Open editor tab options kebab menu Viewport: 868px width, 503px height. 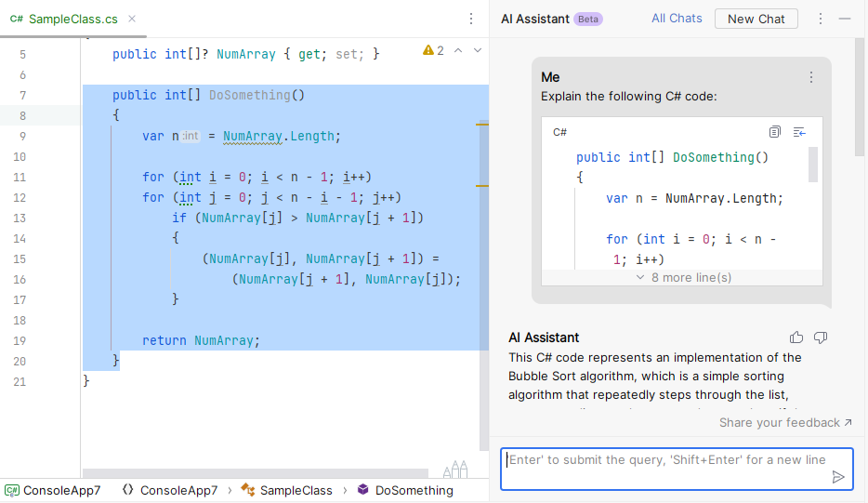pyautogui.click(x=471, y=19)
